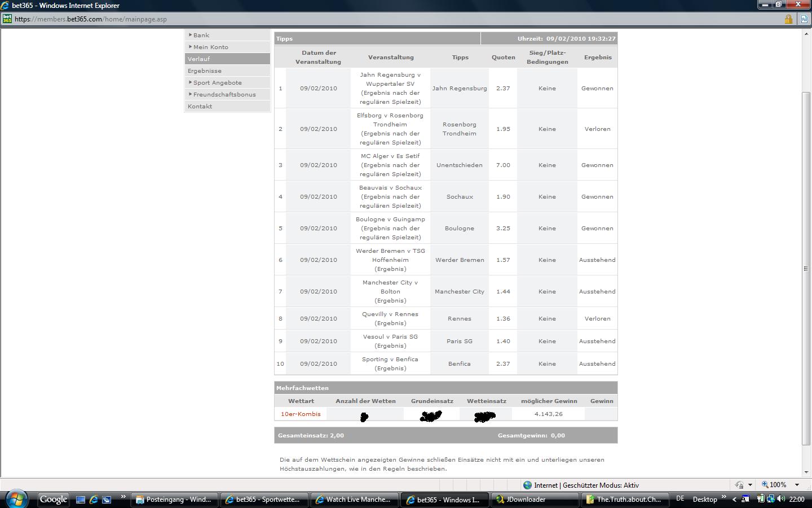Click the compatibility view icon beside the lock

coord(804,19)
